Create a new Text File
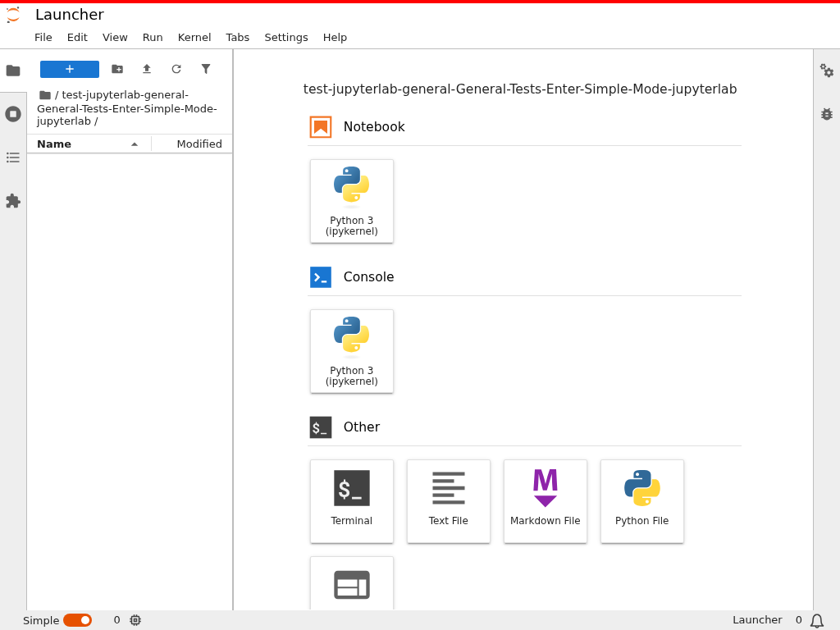The image size is (840, 630). [x=449, y=501]
